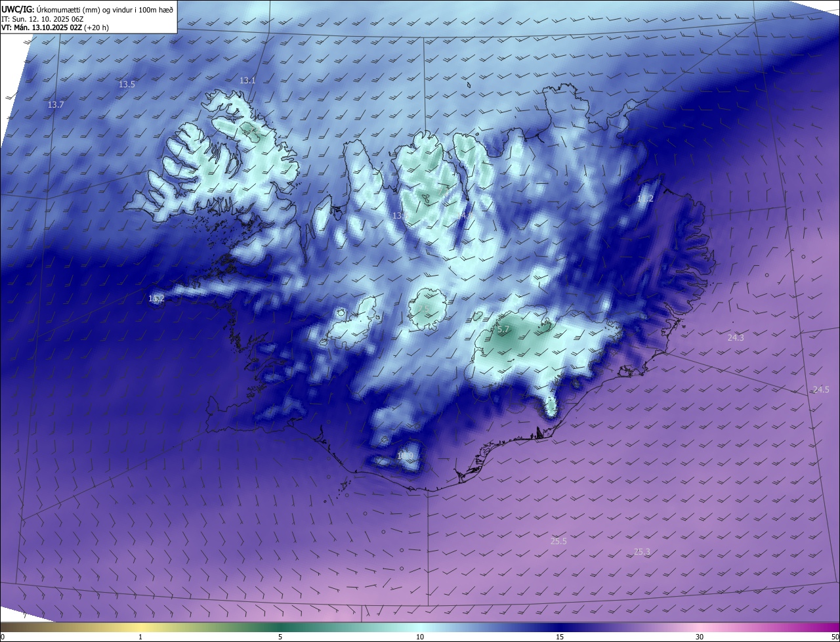The image size is (840, 642).
Task: Click the 15 tick on the color scale
Action: (x=560, y=637)
